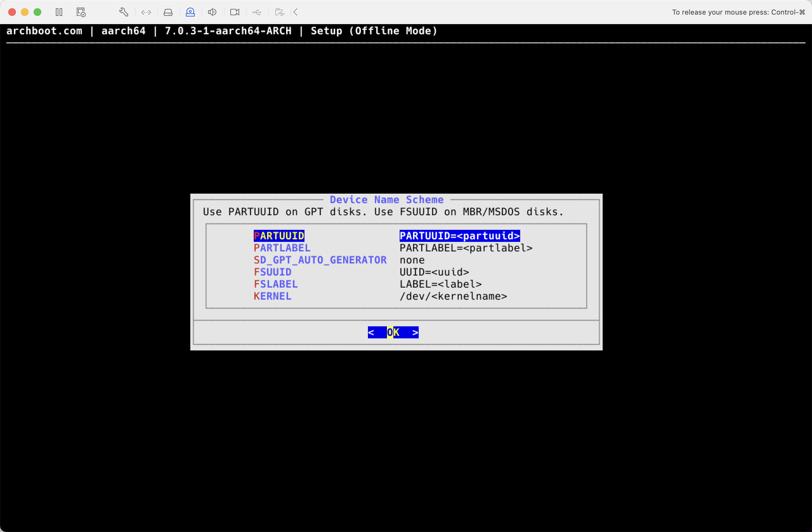Click the USB device icon
Image resolution: width=812 pixels, height=532 pixels.
[257, 12]
